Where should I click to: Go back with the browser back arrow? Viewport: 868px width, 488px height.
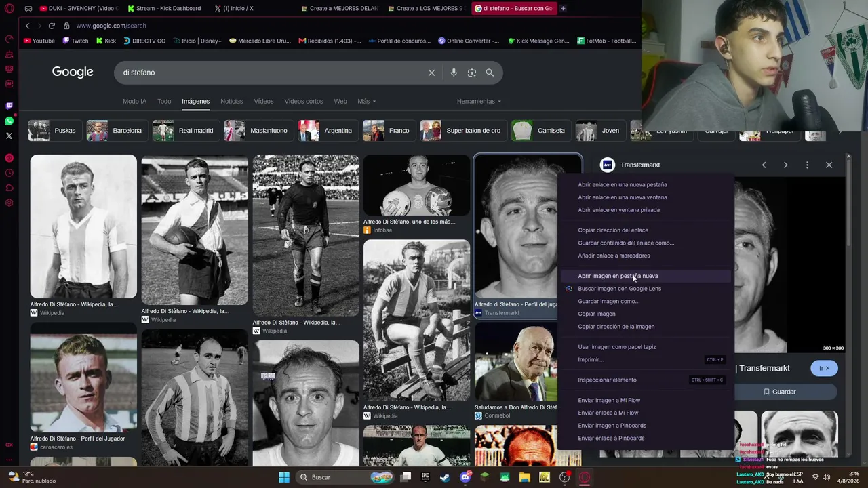point(27,26)
